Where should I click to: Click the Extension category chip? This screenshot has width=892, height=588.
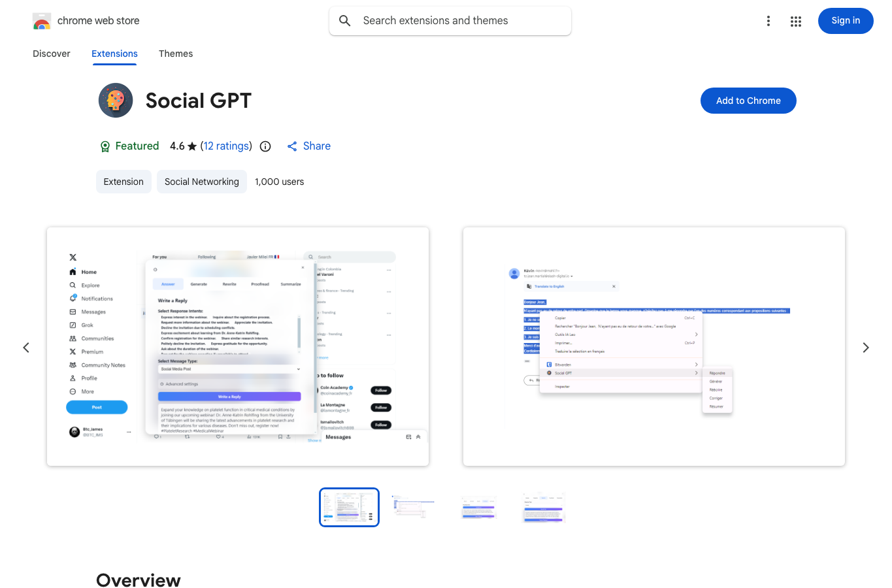(x=124, y=182)
